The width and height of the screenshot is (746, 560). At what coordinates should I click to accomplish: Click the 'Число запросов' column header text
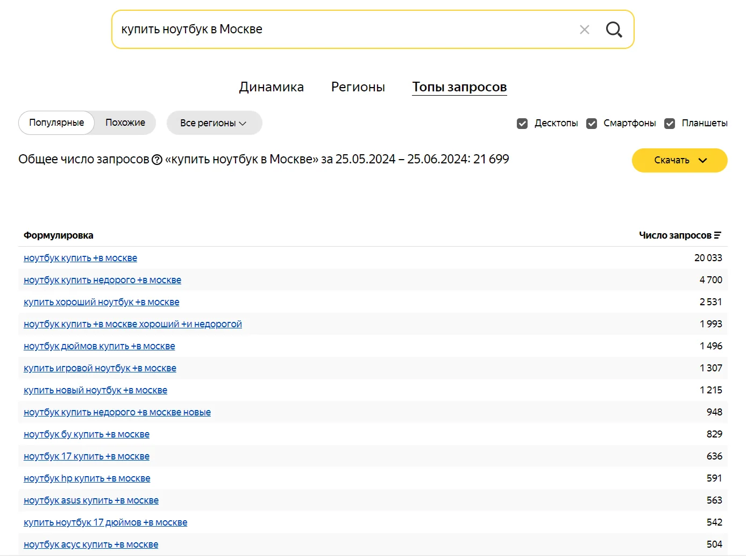[x=675, y=235]
